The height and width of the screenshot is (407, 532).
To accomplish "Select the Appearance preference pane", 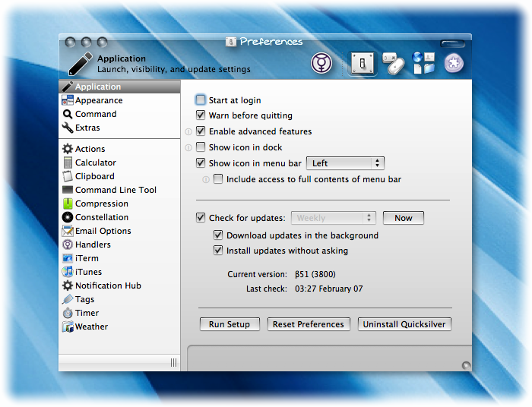I will [119, 100].
